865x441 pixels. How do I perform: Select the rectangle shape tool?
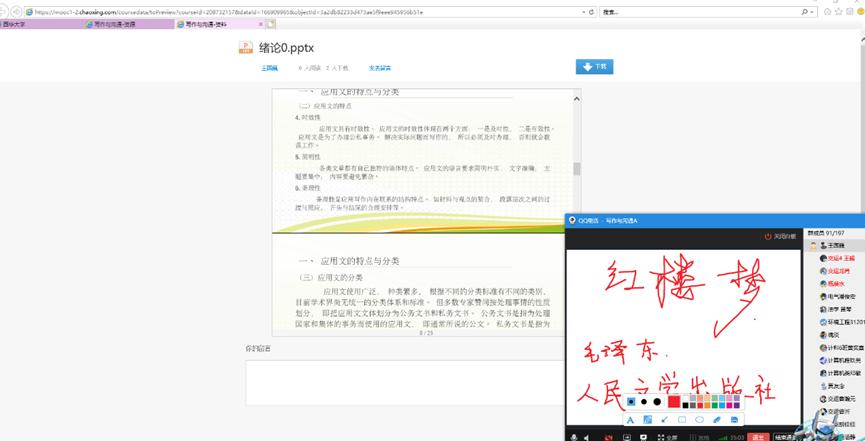(x=682, y=419)
